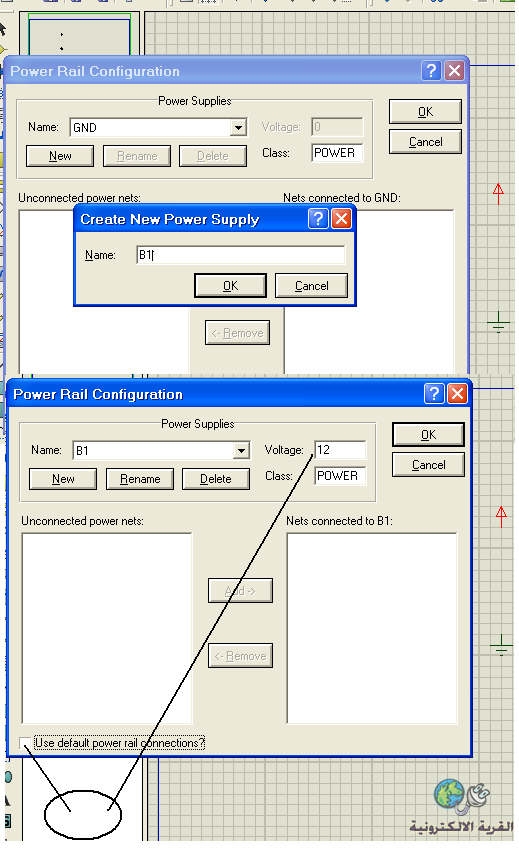Click the Voltage field containing 12
519x849 pixels.
(x=340, y=450)
